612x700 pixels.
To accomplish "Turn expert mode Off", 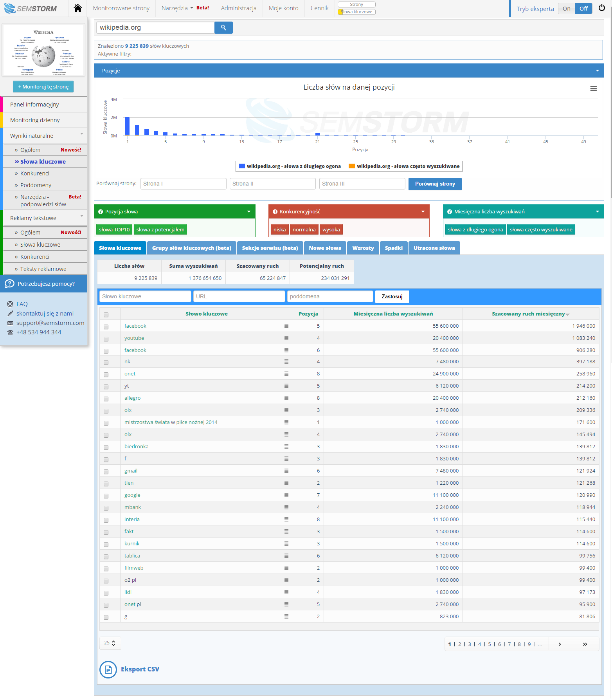I will pos(583,9).
